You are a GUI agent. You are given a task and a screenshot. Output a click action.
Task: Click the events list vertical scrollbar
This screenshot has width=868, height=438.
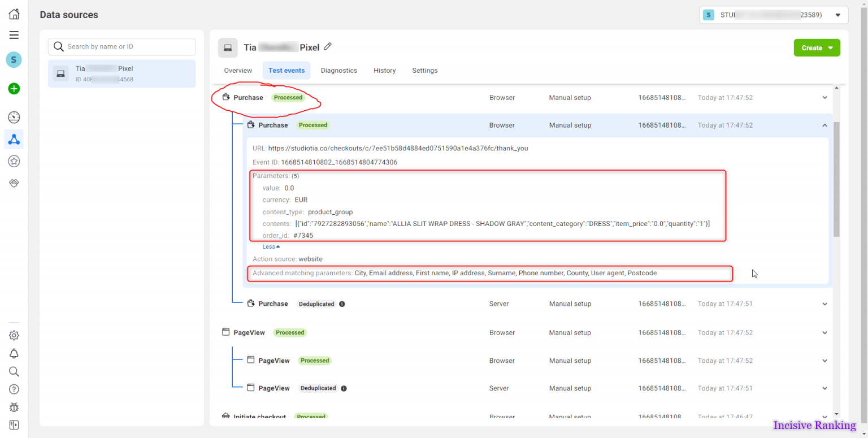point(837,179)
